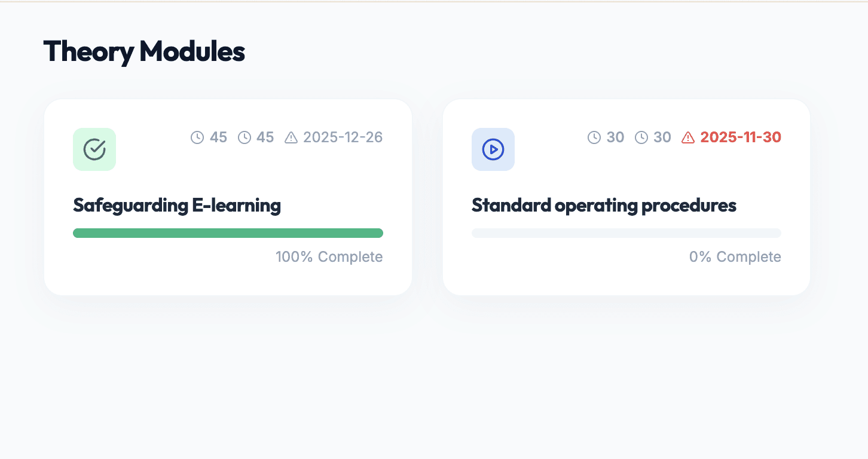Click the warning triangle next to 2025-12-26

(291, 137)
